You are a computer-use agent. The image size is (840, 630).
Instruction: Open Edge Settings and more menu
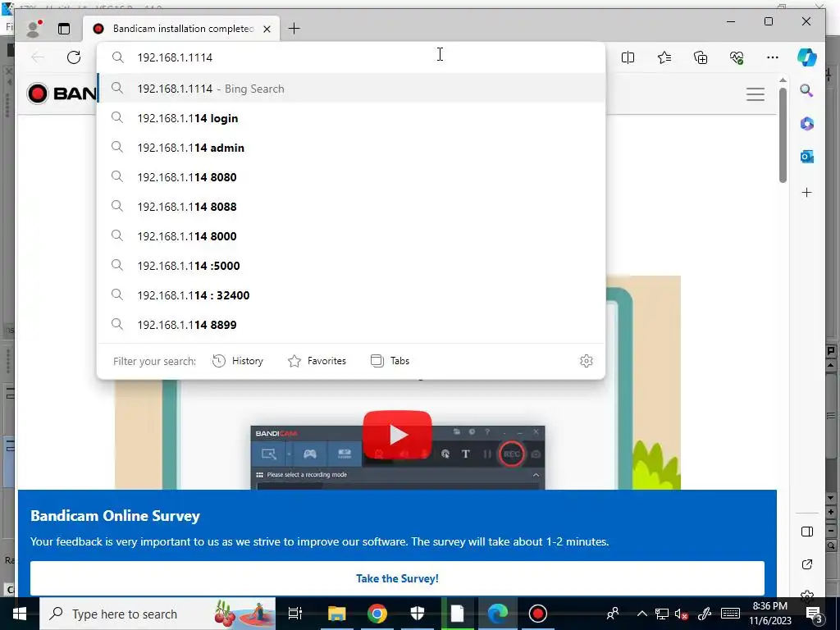tap(773, 57)
